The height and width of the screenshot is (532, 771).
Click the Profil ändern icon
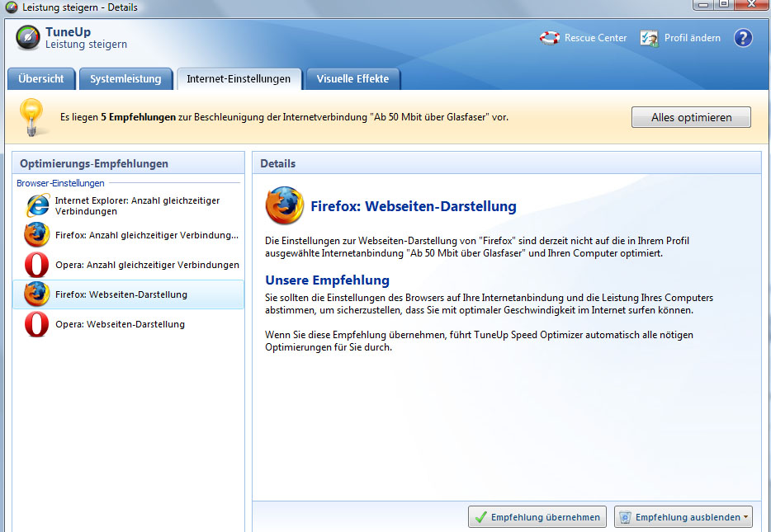(x=649, y=38)
